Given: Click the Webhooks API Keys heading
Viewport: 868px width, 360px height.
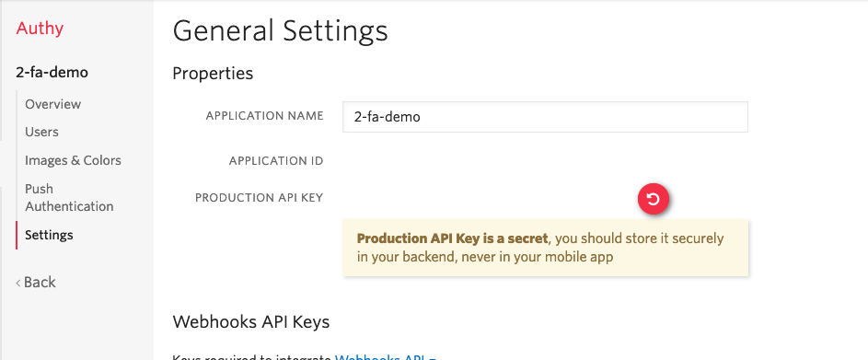Looking at the screenshot, I should click(251, 321).
